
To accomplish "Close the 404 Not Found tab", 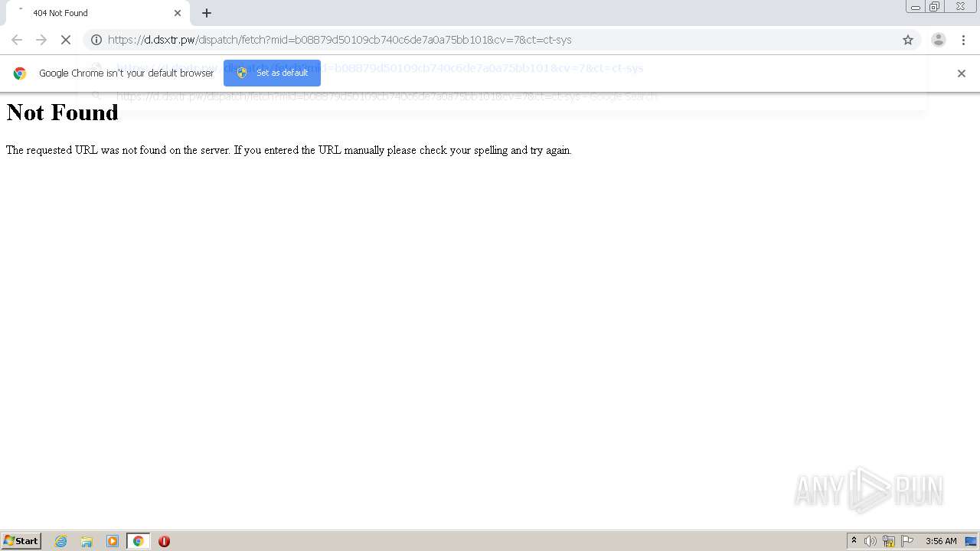I will coord(178,13).
